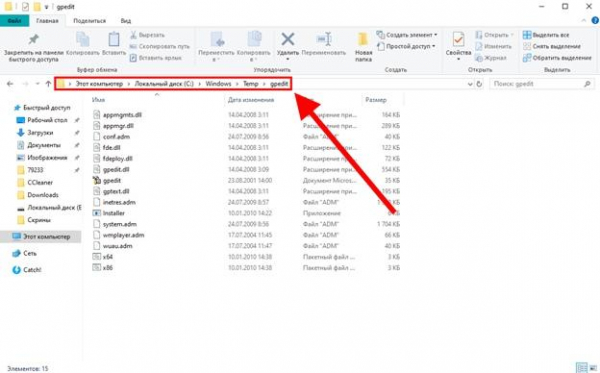Create a Новая папка folder
The width and height of the screenshot is (600, 373).
coord(363,47)
